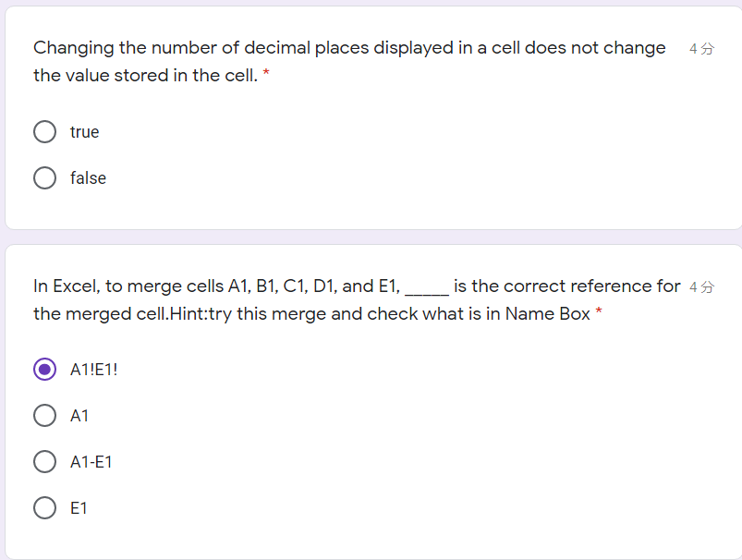Select the "false" radio button

pos(44,177)
